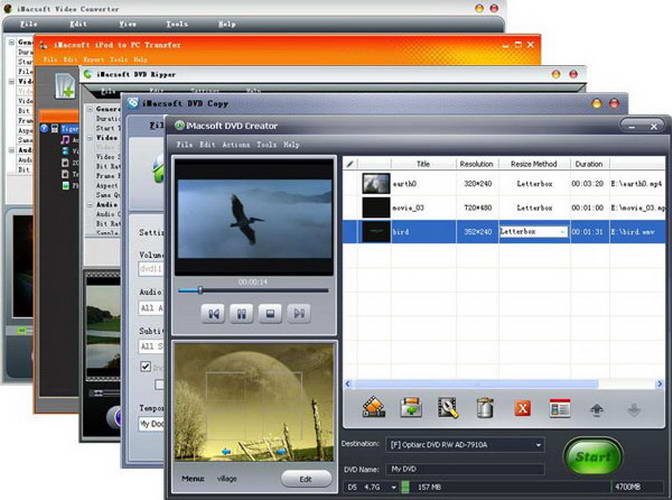Open the Destination drive dropdown
This screenshot has width=672, height=500.
[x=539, y=444]
